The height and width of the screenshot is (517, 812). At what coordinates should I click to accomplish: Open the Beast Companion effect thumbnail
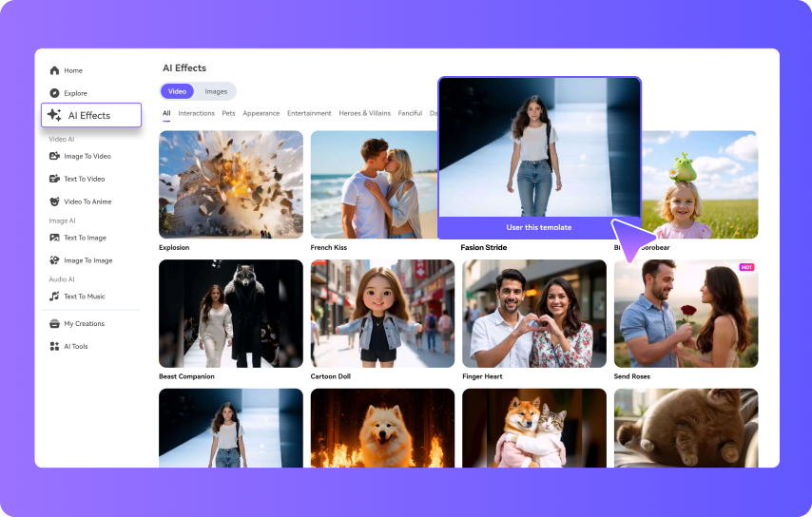pyautogui.click(x=231, y=314)
